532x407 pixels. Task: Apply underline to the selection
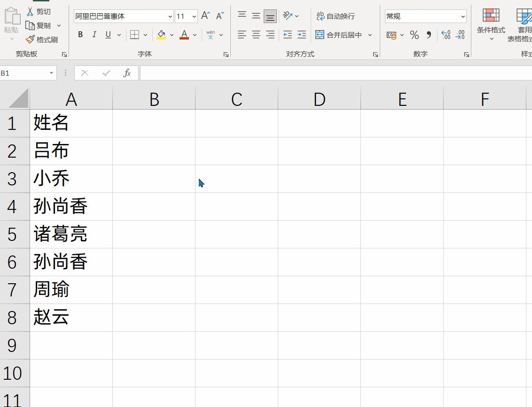point(108,34)
